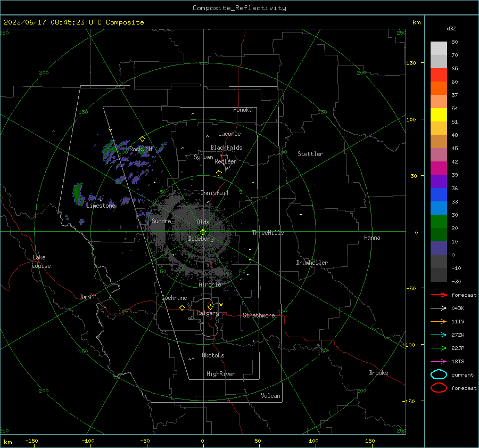This screenshot has height=448, width=479.
Task: Click the Sundre label
Action: [x=161, y=221]
